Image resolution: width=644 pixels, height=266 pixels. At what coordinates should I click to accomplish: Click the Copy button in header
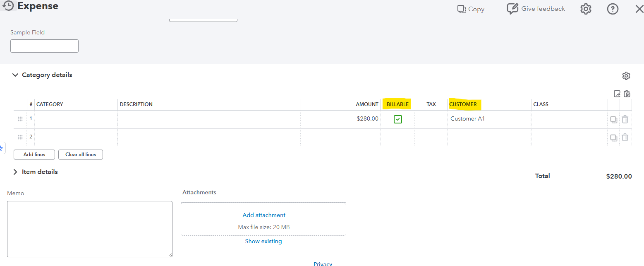coord(471,9)
